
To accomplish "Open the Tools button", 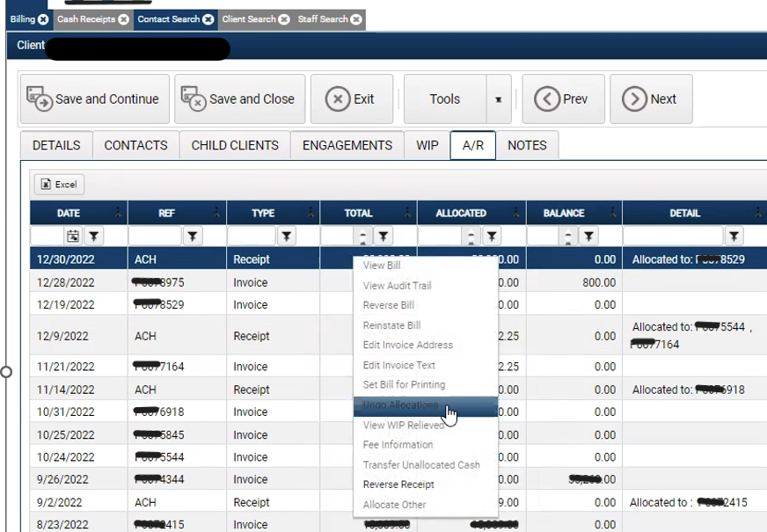I will pyautogui.click(x=445, y=98).
